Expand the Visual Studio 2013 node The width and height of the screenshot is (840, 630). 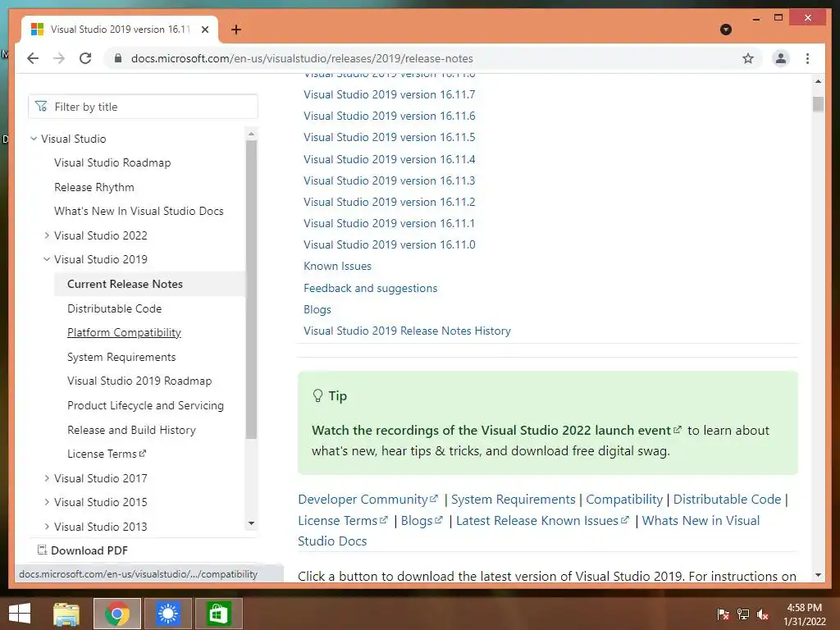47,527
